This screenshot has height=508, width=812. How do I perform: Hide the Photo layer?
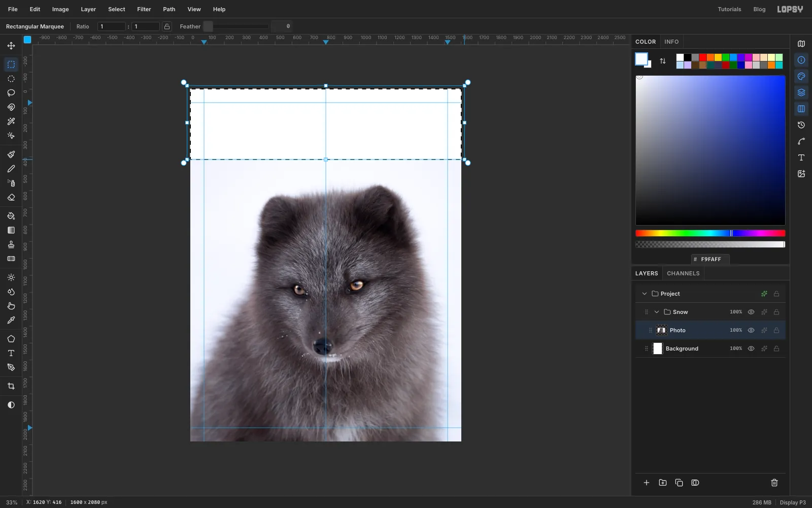(751, 330)
